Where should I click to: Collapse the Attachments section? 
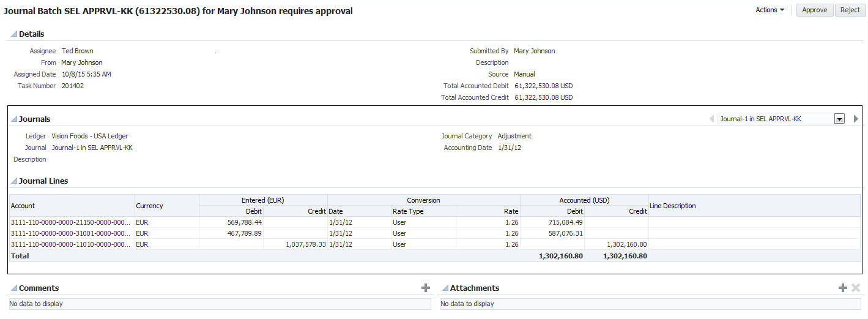pyautogui.click(x=445, y=288)
